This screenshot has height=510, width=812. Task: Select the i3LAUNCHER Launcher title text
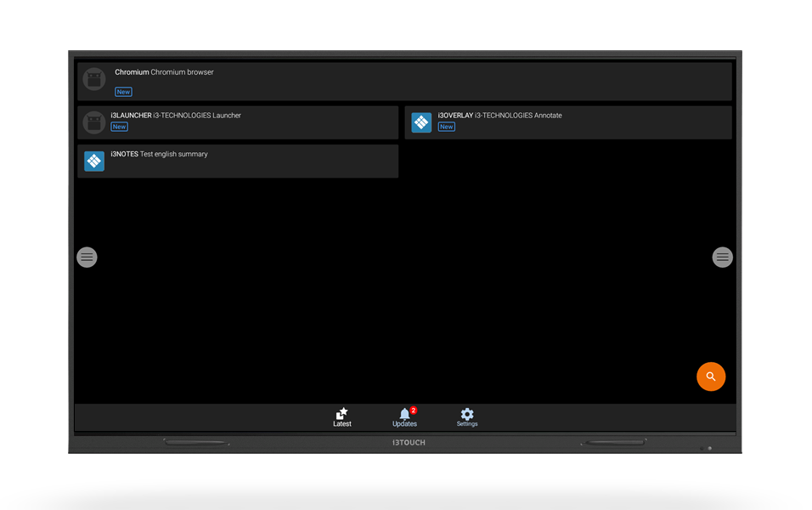pos(176,116)
